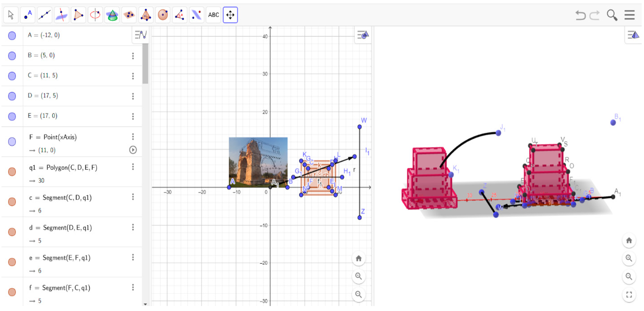Play animation for point F

pyautogui.click(x=133, y=150)
